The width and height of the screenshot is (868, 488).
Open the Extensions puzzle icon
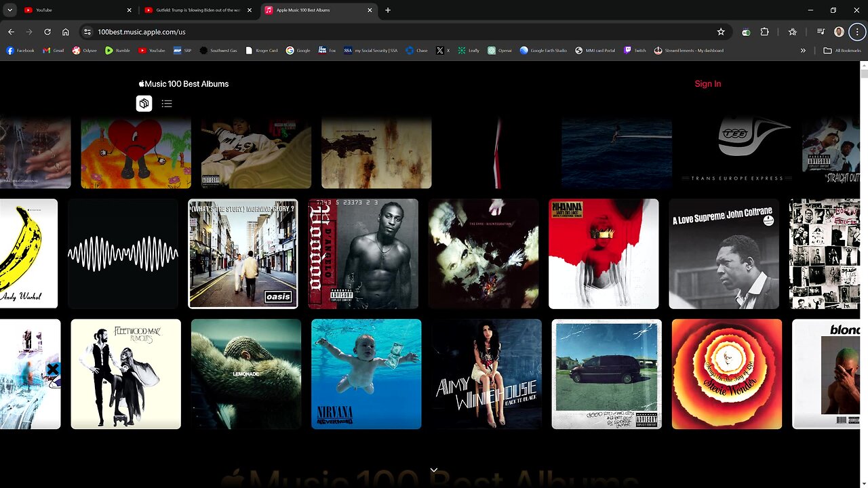pos(765,32)
